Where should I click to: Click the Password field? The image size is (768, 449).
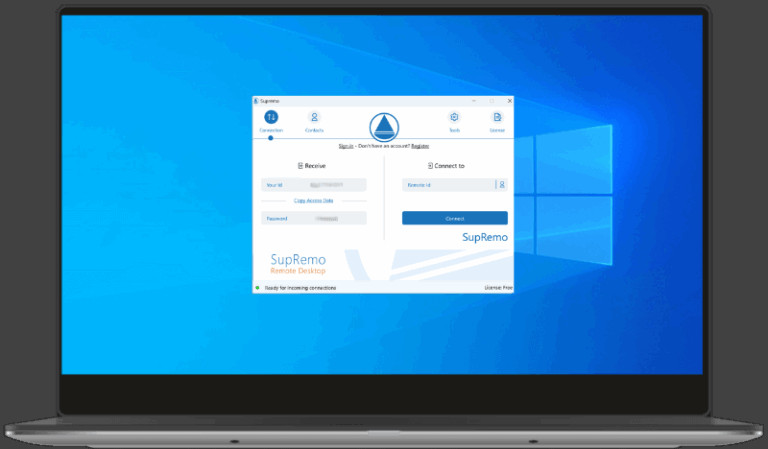pyautogui.click(x=313, y=218)
